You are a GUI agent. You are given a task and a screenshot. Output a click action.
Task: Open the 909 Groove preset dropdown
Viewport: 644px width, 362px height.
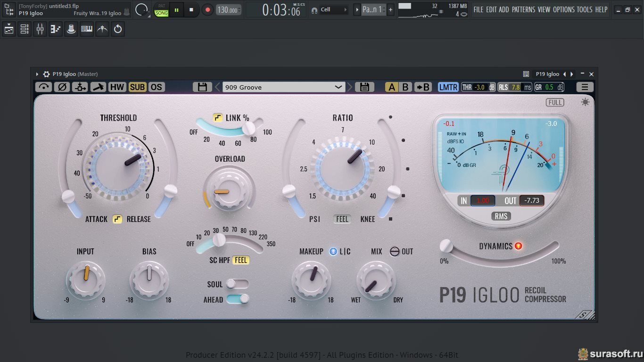(x=284, y=87)
